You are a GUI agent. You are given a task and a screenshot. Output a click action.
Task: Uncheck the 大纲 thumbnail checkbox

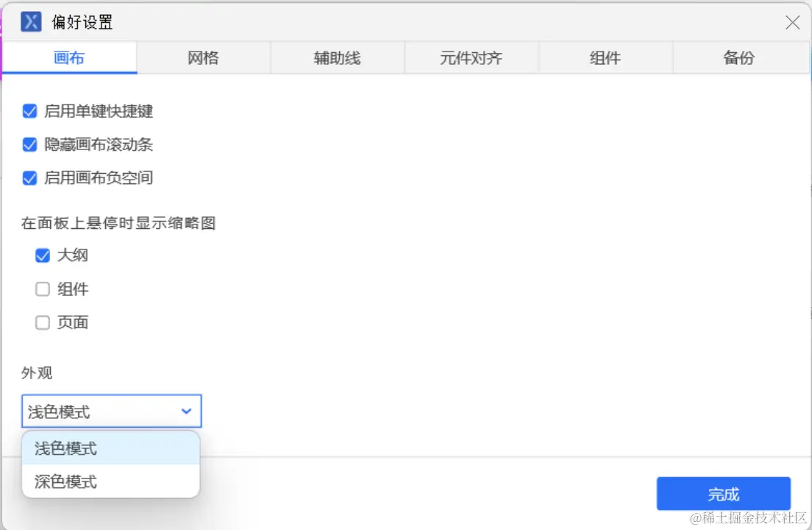click(x=43, y=255)
